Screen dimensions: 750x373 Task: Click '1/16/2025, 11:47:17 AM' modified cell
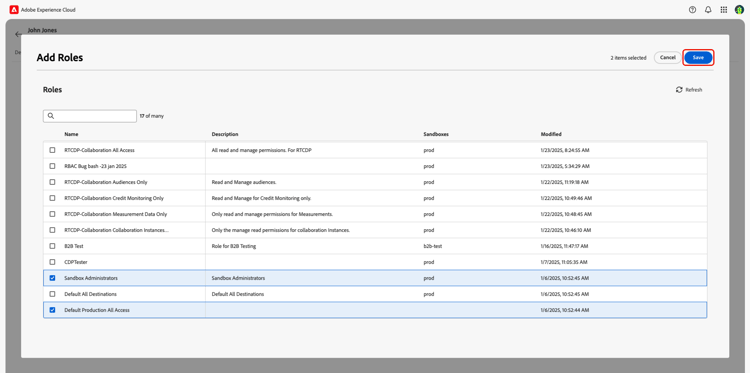point(564,246)
